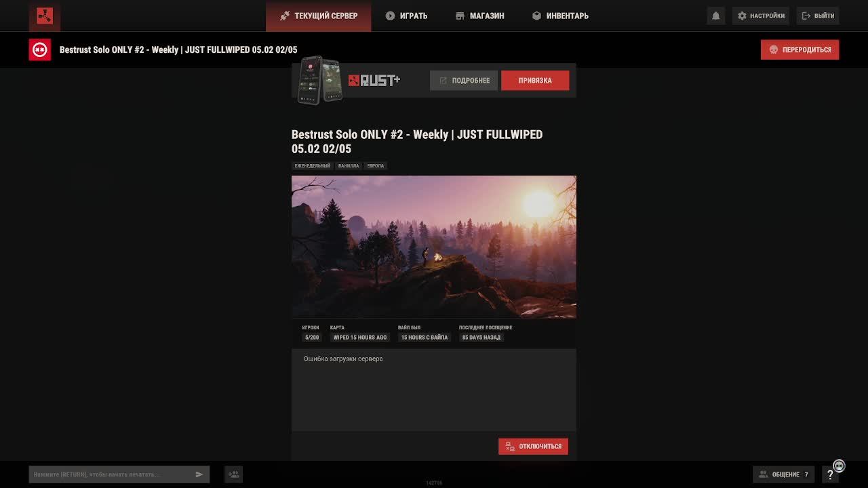Image resolution: width=868 pixels, height=488 pixels.
Task: Open the Магазин tab
Action: click(480, 16)
